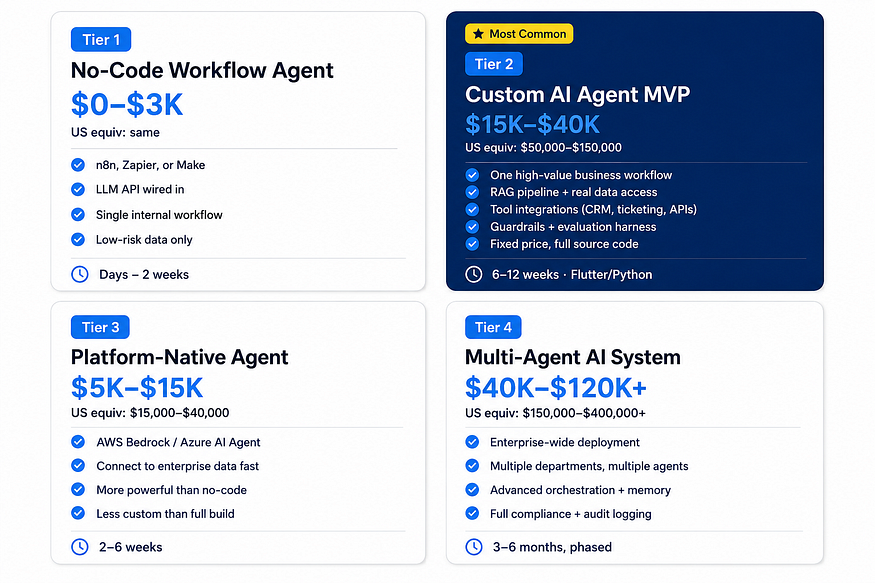
Task: Click the One high-value business workflow text
Action: coord(581,175)
